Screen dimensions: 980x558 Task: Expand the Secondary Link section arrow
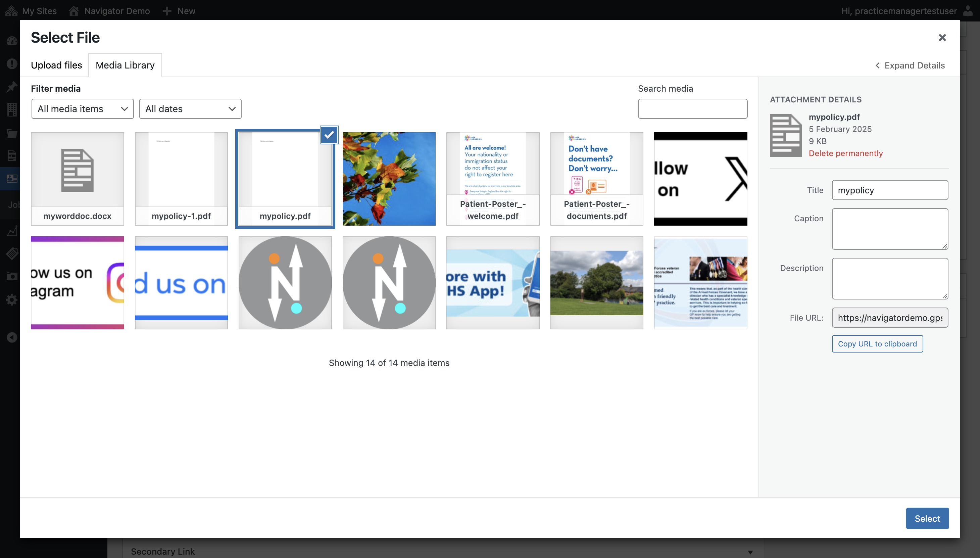750,552
